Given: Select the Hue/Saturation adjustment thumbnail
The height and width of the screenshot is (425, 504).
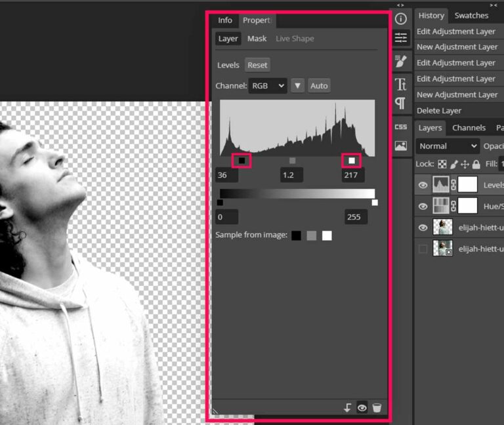Looking at the screenshot, I should coord(441,206).
